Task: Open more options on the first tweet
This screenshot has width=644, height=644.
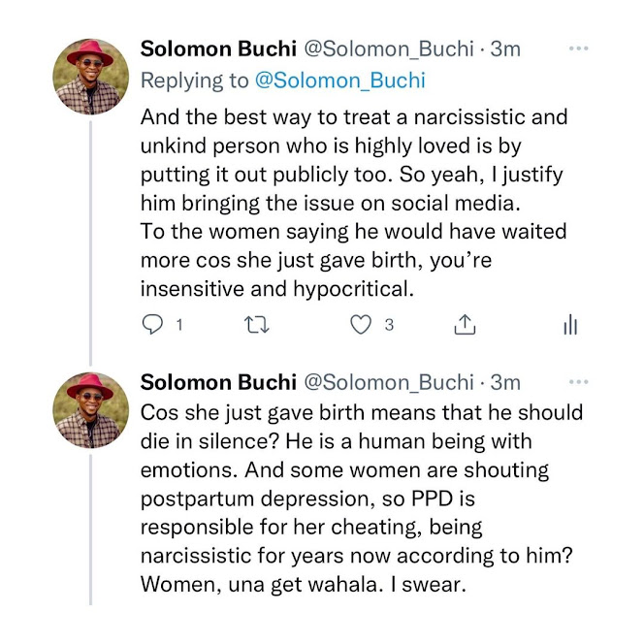Action: (579, 48)
